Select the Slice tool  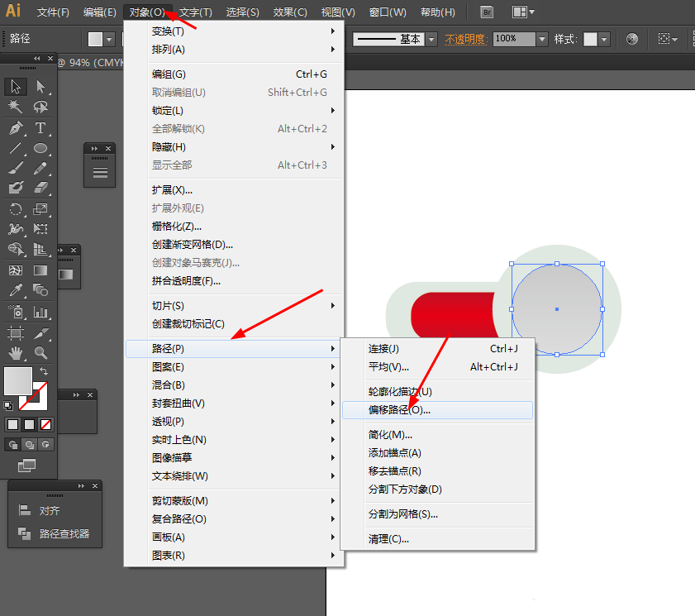click(x=40, y=332)
